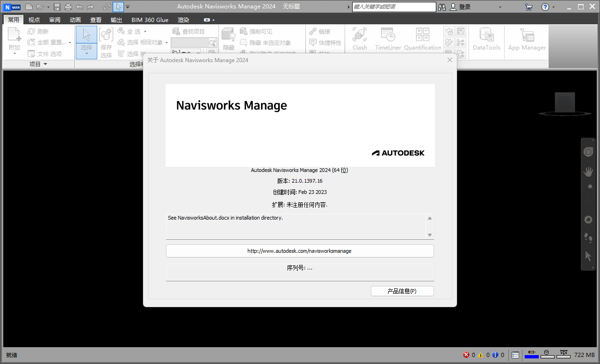Click the About text scrollbar up arrow
The image size is (600, 364).
[x=430, y=218]
